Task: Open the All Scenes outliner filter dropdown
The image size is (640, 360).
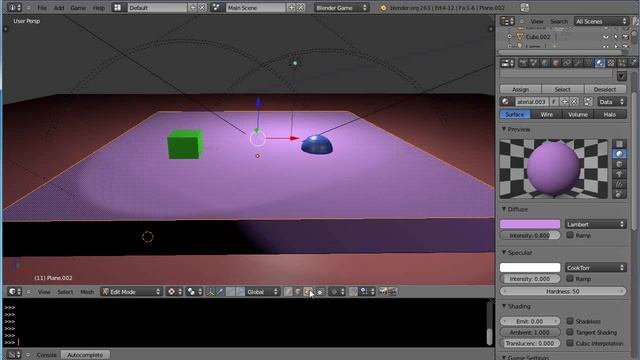Action: [x=601, y=21]
